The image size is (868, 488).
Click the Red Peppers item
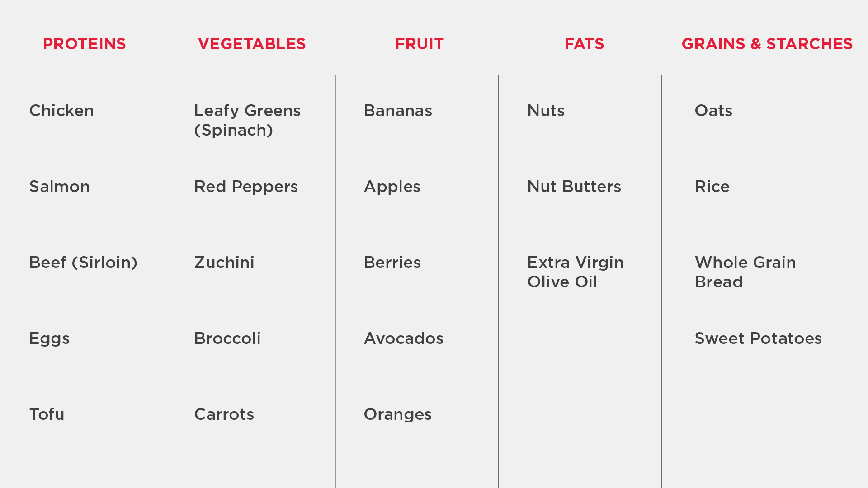[x=246, y=187]
